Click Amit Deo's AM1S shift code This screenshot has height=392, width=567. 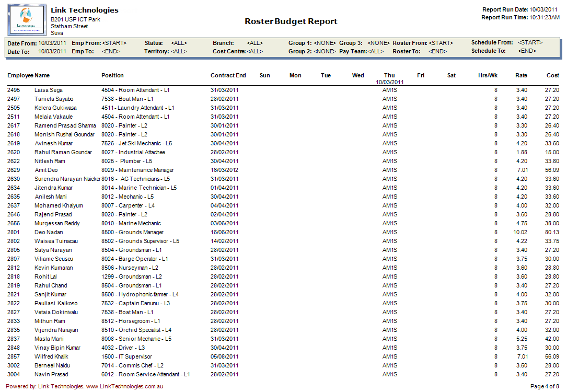point(389,170)
